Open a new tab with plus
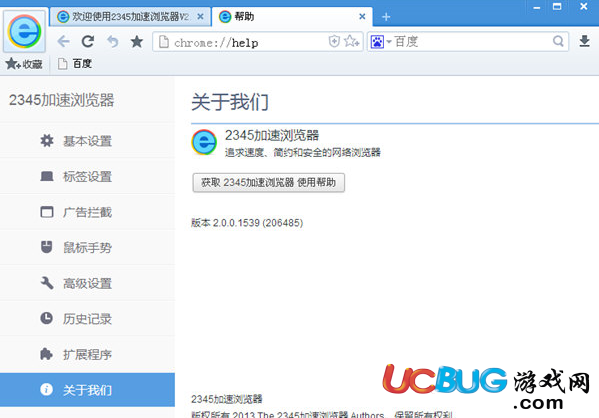The height and width of the screenshot is (418, 599). click(x=386, y=17)
